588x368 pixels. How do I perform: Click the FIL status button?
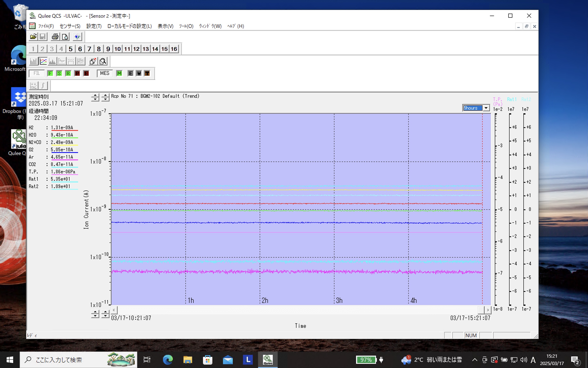click(x=37, y=73)
